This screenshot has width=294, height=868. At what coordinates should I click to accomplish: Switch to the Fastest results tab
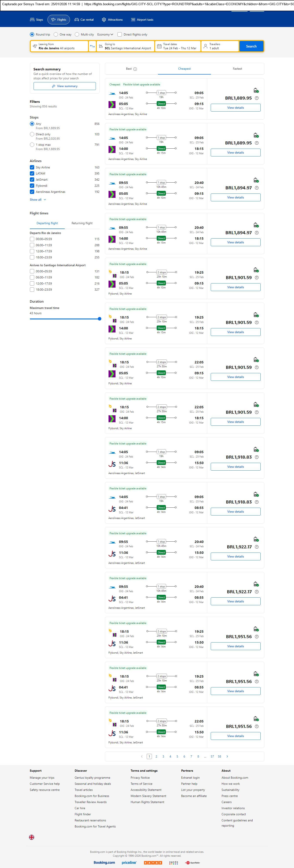coord(237,69)
